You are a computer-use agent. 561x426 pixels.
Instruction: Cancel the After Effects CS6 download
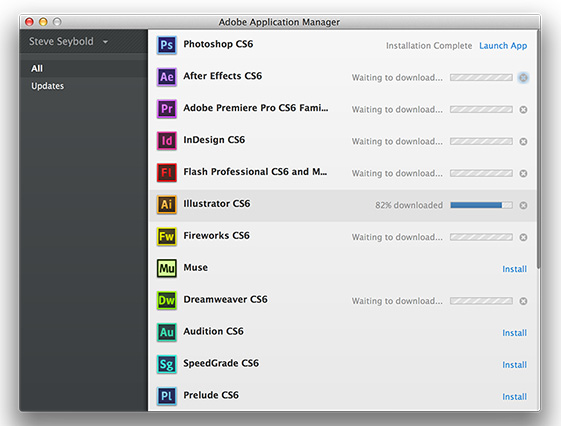click(x=523, y=78)
